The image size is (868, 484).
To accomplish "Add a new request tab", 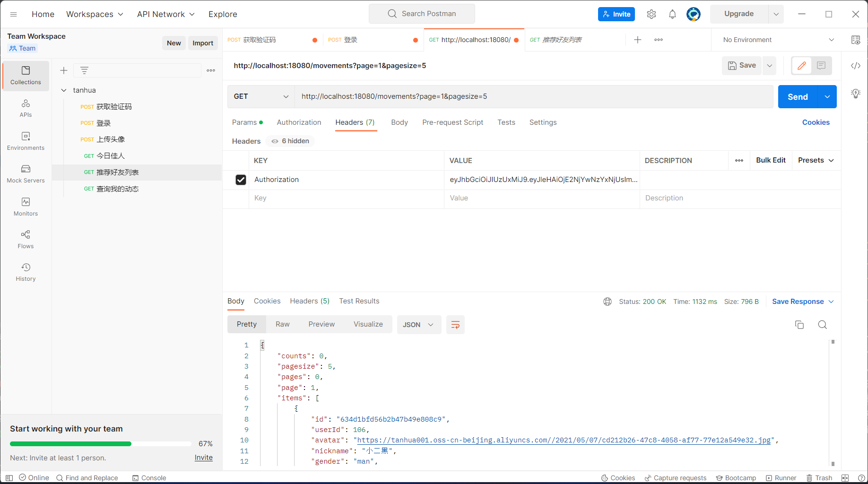I will coord(638,40).
